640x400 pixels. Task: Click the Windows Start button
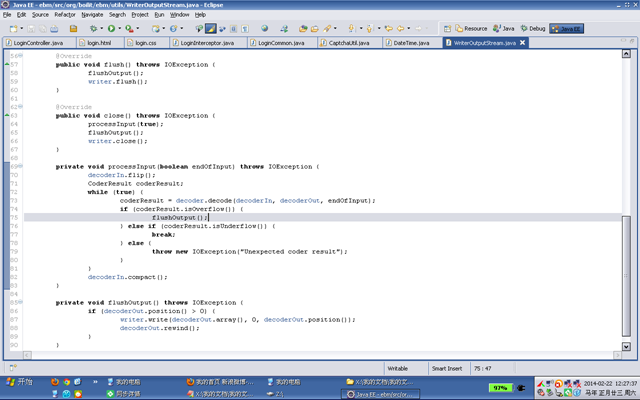[x=22, y=382]
